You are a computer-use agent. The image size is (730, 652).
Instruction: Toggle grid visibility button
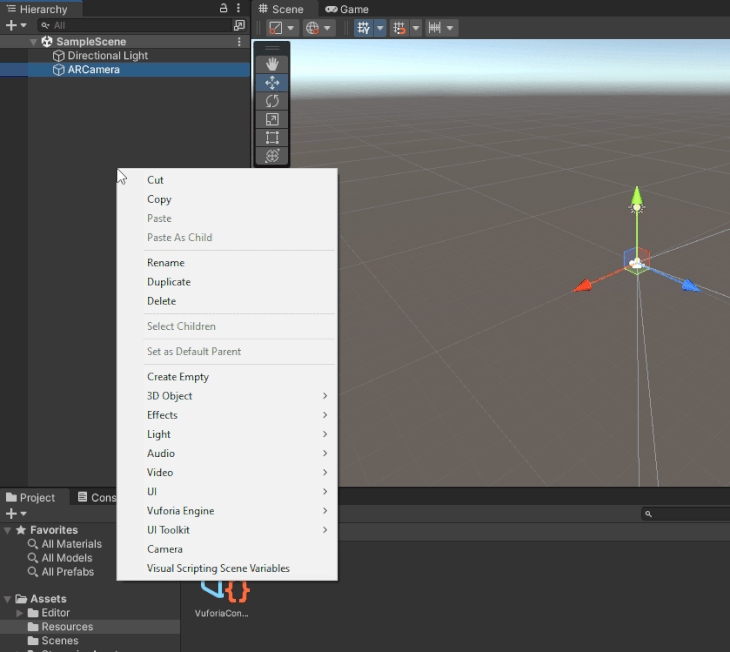(x=364, y=28)
